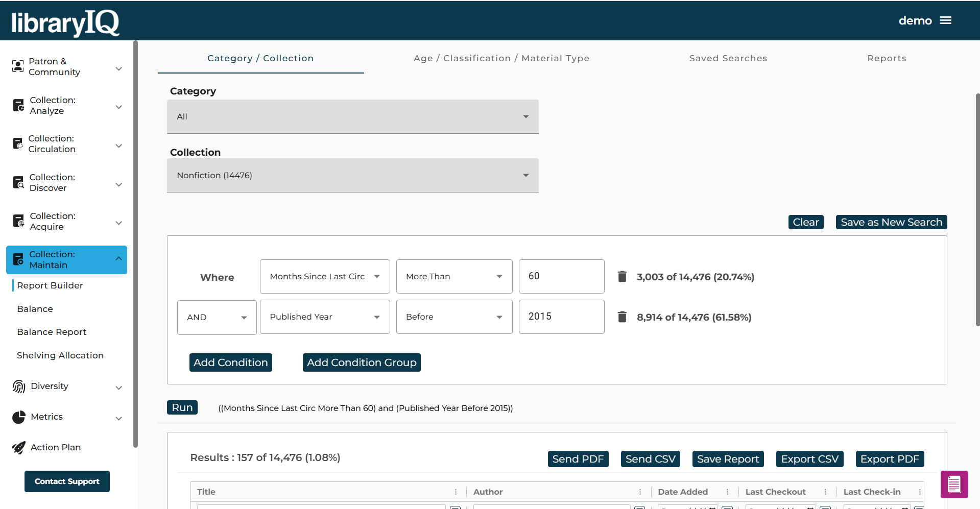Switch to Reports tab
The image size is (980, 509).
(887, 58)
